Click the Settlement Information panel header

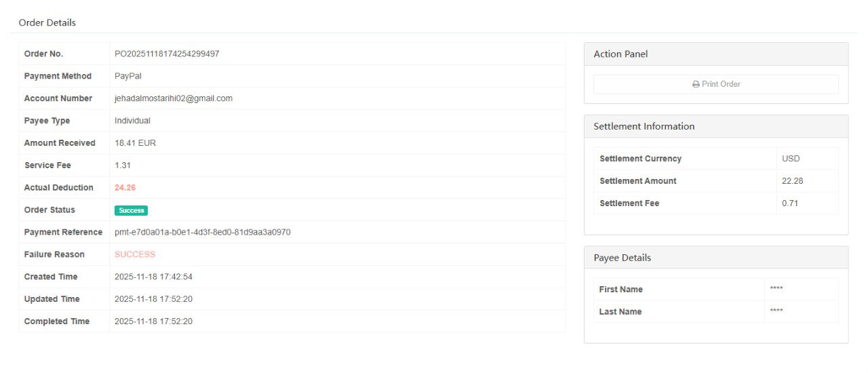pyautogui.click(x=644, y=126)
